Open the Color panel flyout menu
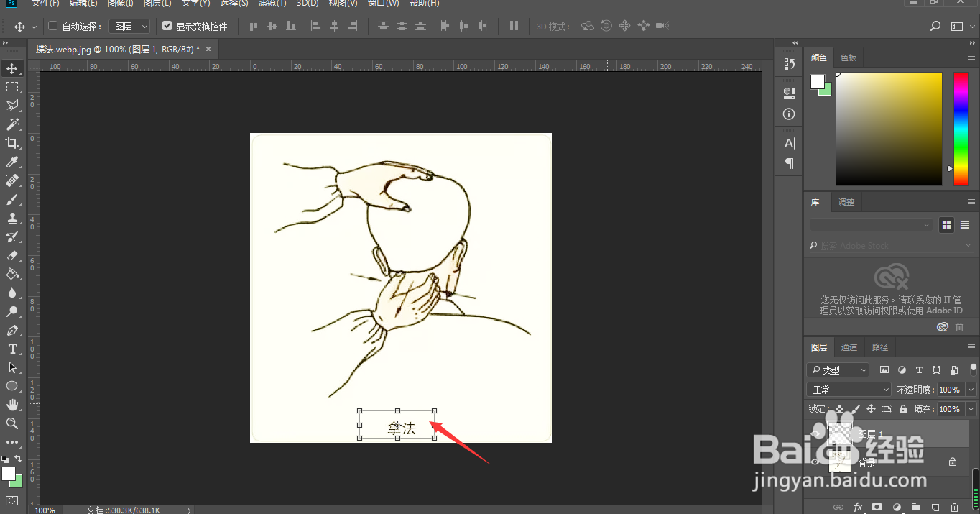 [971, 58]
